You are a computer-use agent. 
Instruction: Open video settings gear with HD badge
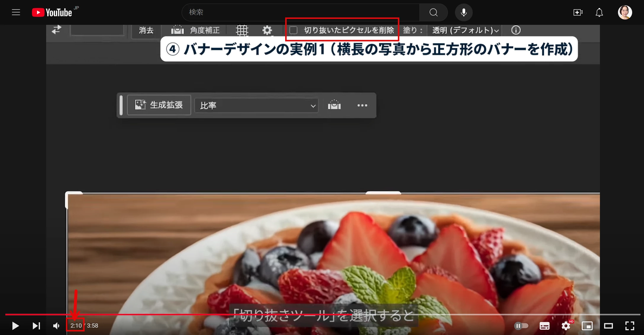pos(566,326)
